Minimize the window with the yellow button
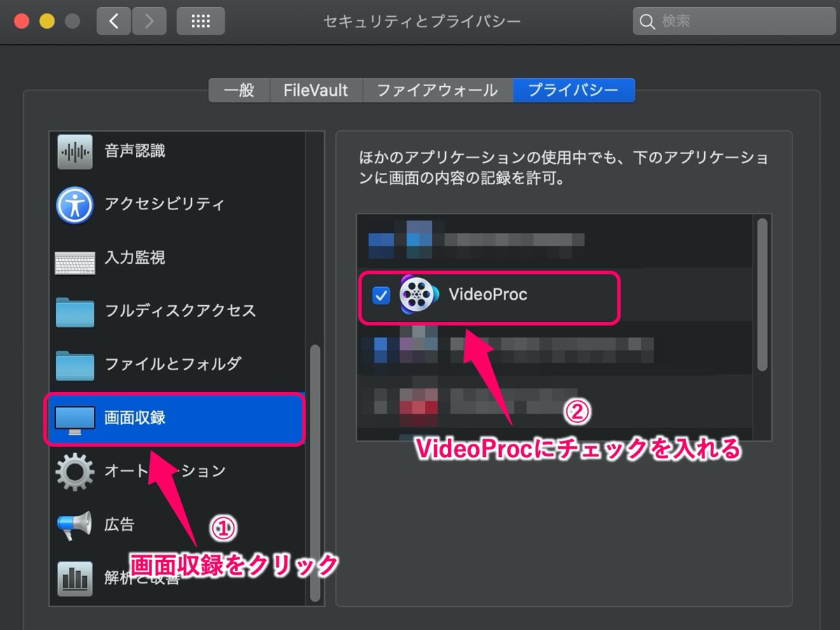840x630 pixels. (47, 22)
